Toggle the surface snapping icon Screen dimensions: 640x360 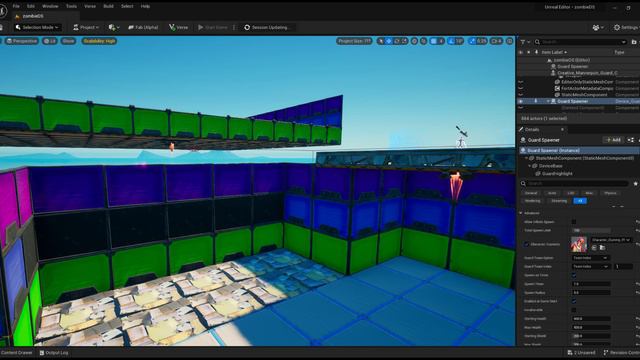pyautogui.click(x=424, y=41)
